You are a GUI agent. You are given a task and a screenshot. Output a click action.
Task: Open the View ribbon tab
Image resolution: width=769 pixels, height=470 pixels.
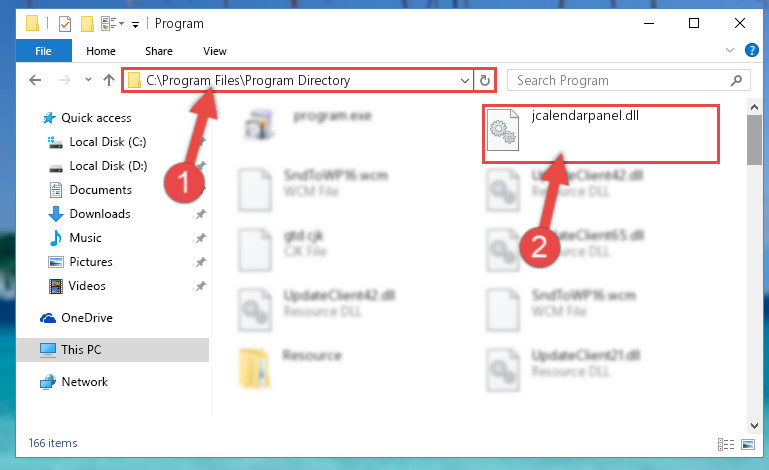[215, 51]
